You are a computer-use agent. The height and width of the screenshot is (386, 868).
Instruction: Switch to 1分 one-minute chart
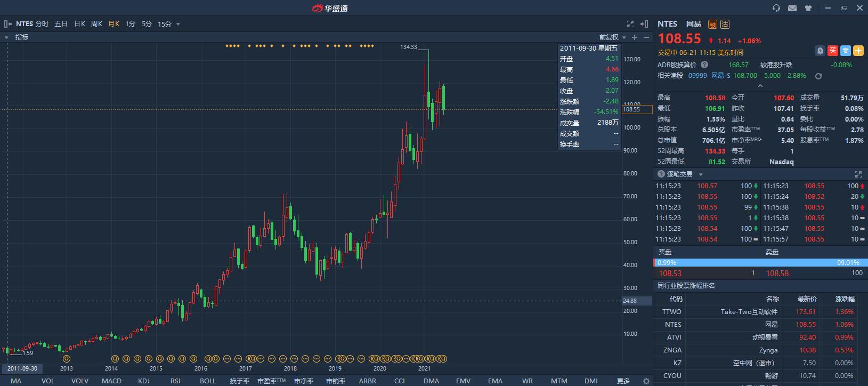[x=130, y=24]
